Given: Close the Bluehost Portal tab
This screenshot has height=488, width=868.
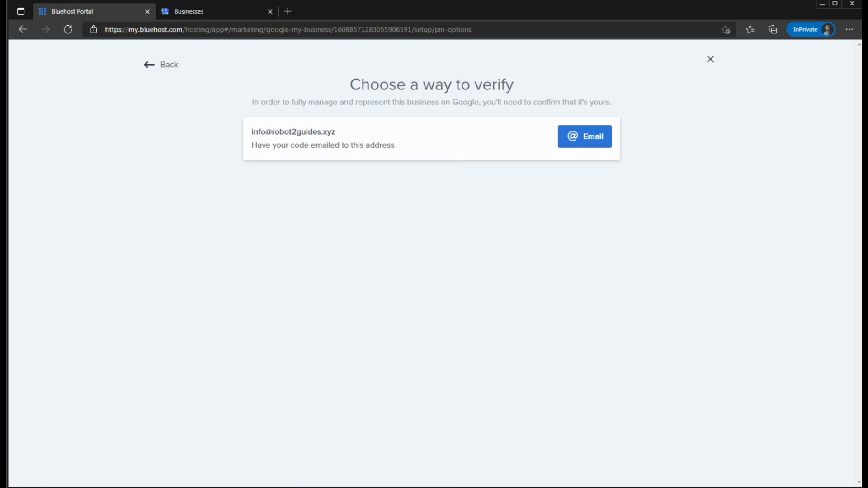Looking at the screenshot, I should 147,12.
